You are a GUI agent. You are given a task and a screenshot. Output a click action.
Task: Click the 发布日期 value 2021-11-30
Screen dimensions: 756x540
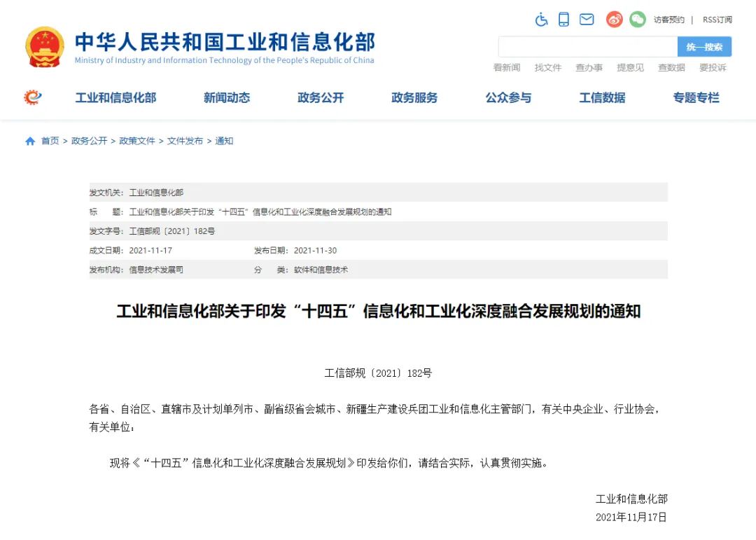point(315,251)
